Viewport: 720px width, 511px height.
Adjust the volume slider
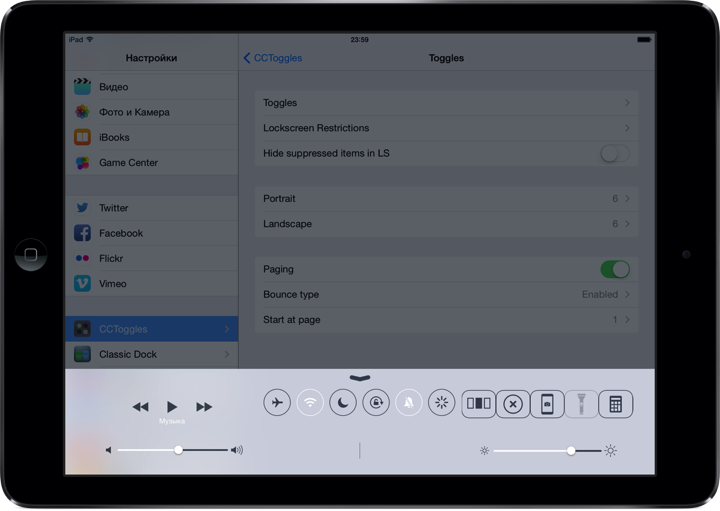(x=178, y=450)
